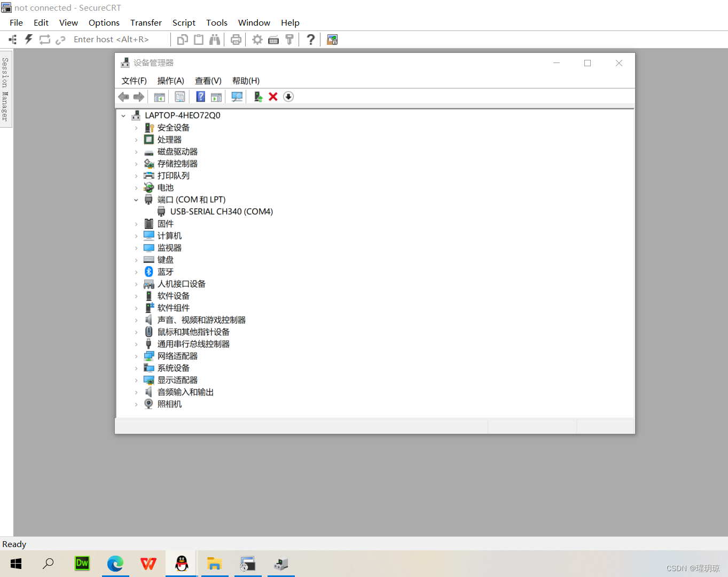
Task: Expand the 蓝牙 category
Action: 136,272
